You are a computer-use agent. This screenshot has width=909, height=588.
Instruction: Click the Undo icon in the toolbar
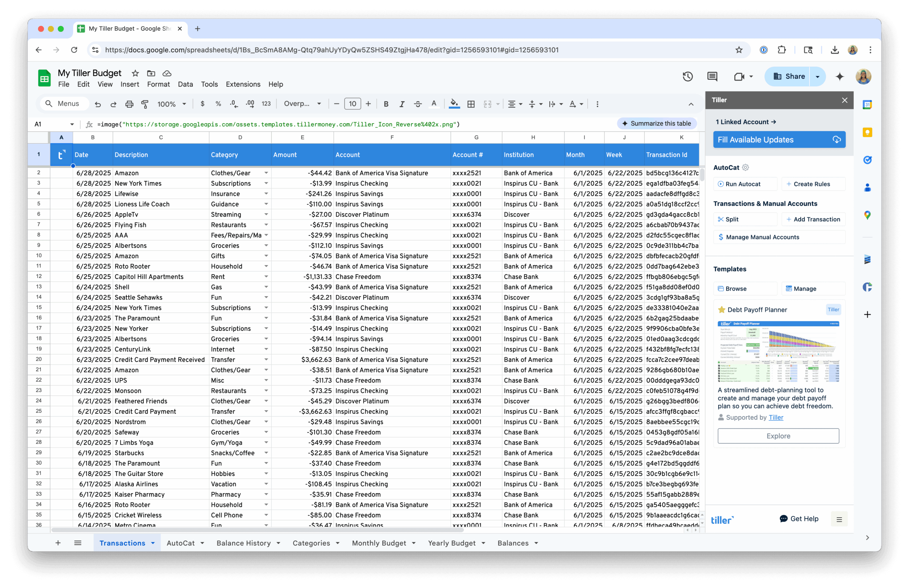point(98,104)
